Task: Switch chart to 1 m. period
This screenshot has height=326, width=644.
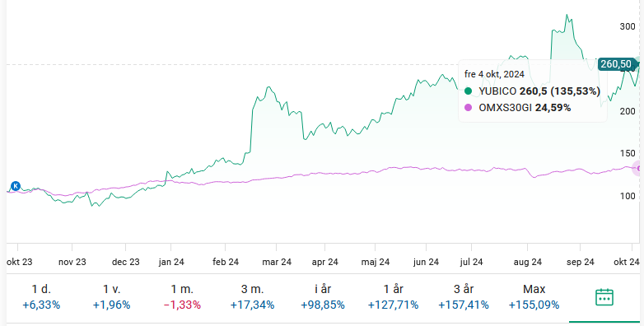Action: [182, 297]
